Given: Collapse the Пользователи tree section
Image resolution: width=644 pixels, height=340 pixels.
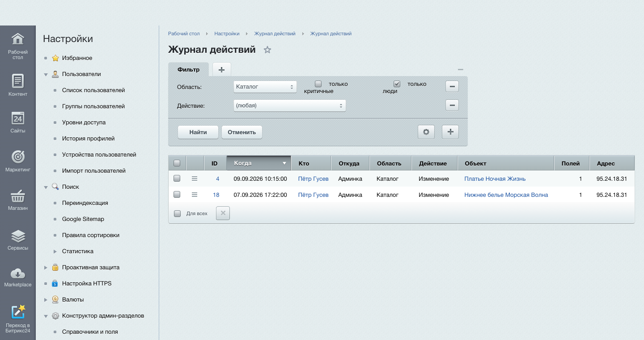Looking at the screenshot, I should click(46, 74).
